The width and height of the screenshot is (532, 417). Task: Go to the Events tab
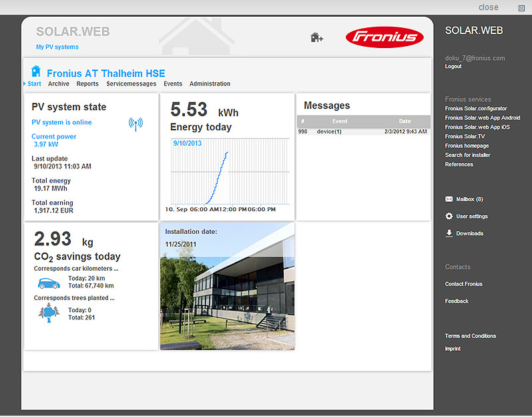coord(173,84)
